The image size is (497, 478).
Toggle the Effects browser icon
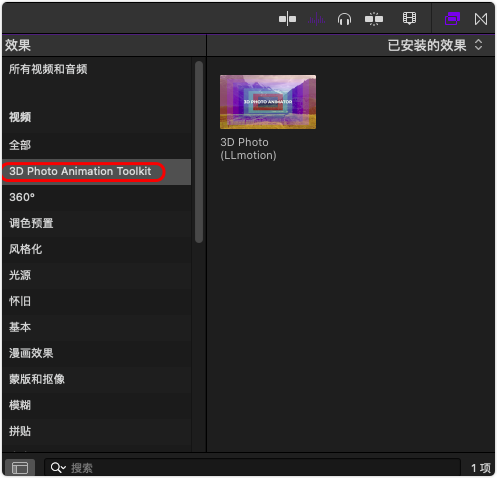coord(452,19)
